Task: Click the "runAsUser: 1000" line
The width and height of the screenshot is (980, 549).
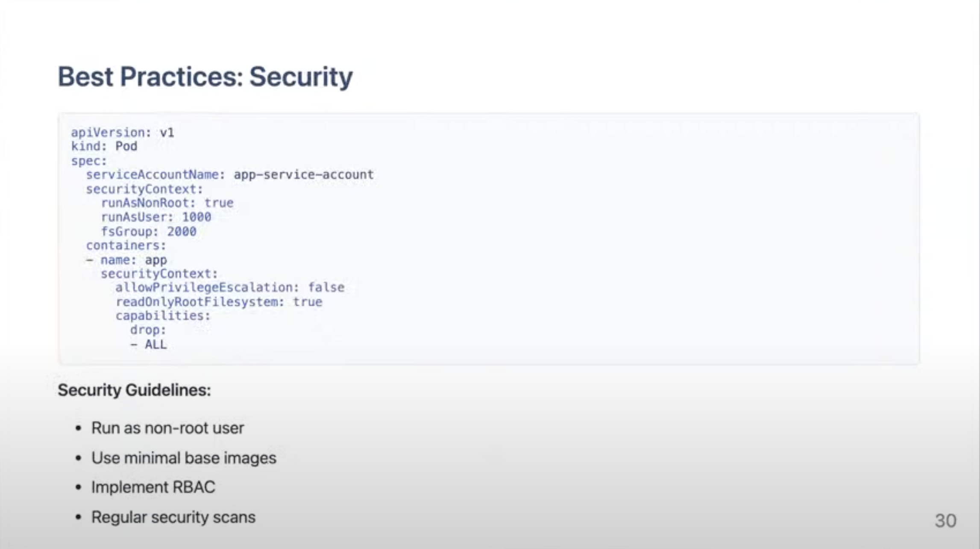Action: (x=156, y=217)
